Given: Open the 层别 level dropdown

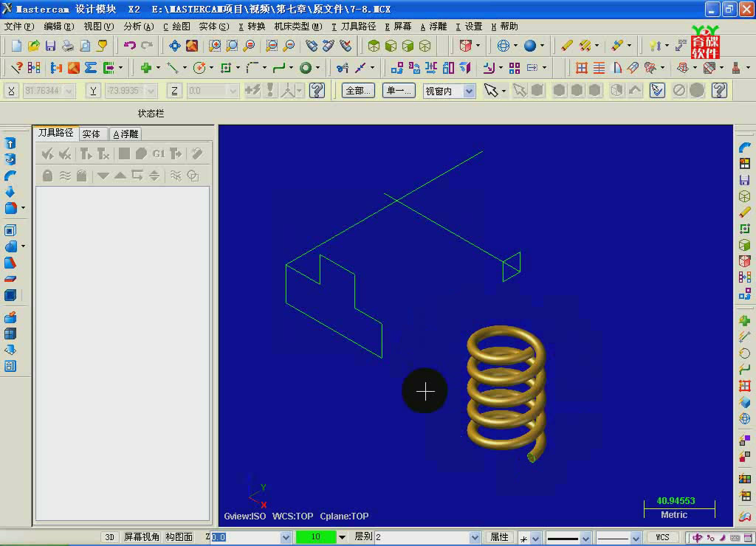Looking at the screenshot, I should click(x=475, y=537).
